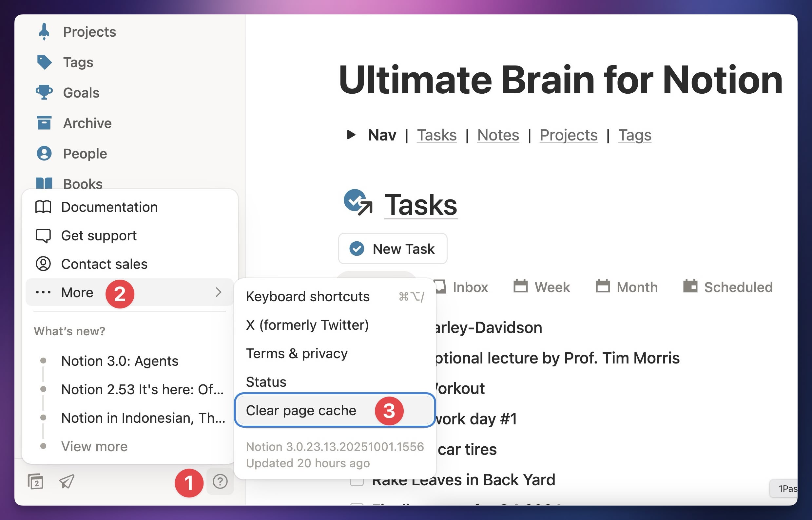The height and width of the screenshot is (520, 812).
Task: Click the Tags icon in sidebar
Action: [44, 62]
